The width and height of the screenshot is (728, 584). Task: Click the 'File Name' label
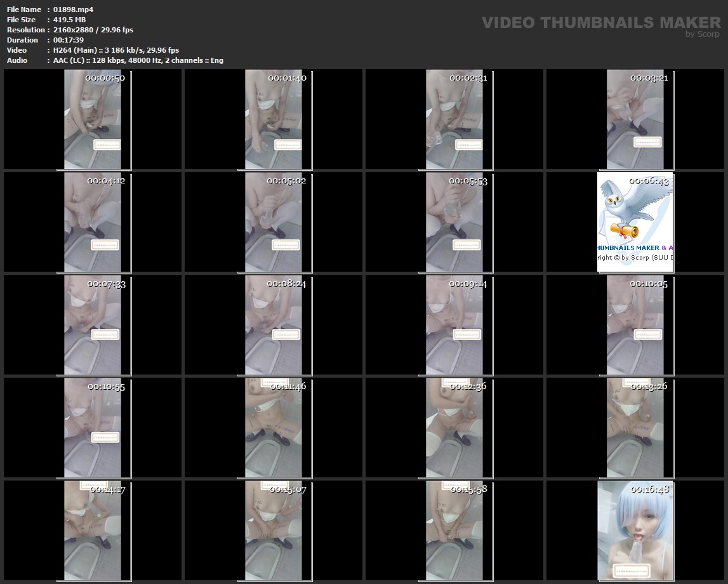pos(24,10)
